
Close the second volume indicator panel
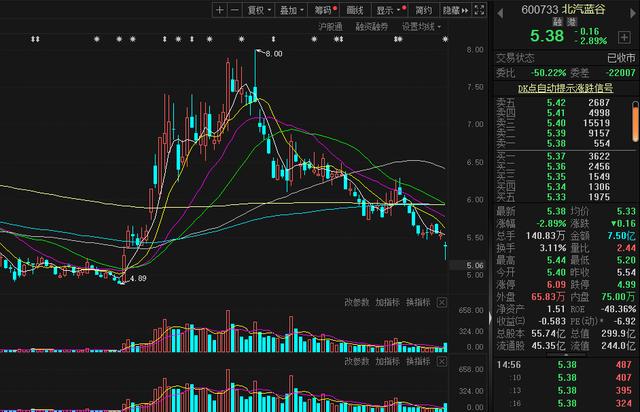442,362
